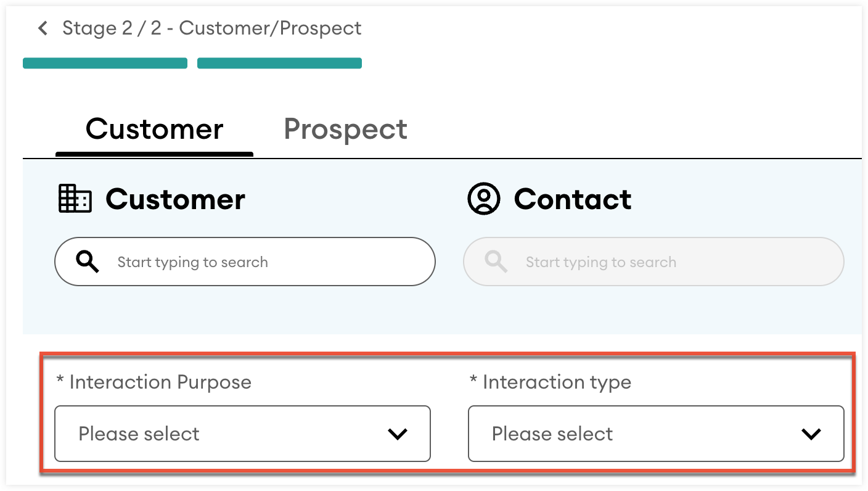Screen dimensions: 868x491
Task: Click the magnifier icon in Contact search
Action: (x=496, y=262)
